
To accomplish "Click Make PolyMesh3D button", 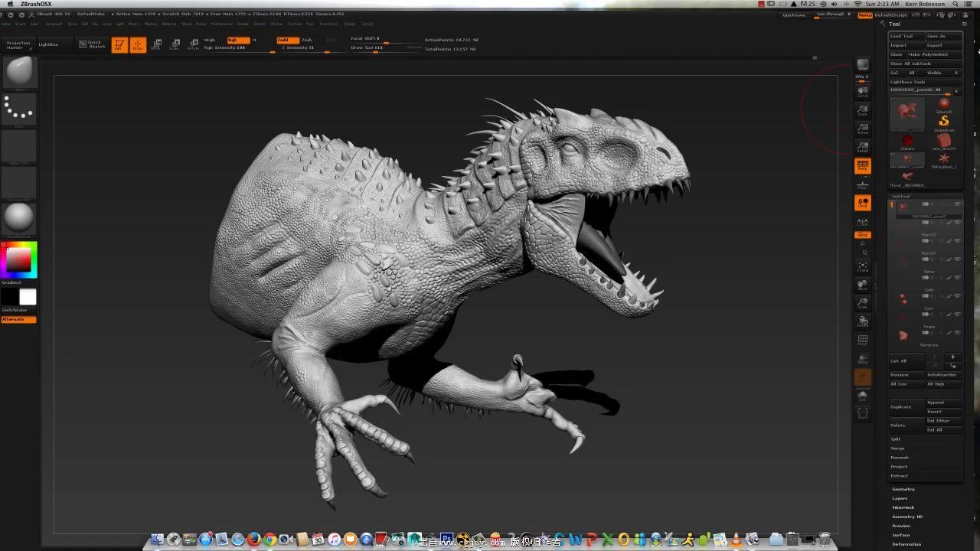I will click(x=934, y=54).
